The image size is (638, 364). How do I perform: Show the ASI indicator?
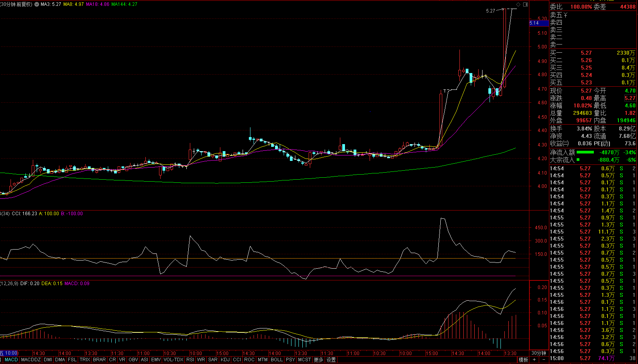point(144,360)
